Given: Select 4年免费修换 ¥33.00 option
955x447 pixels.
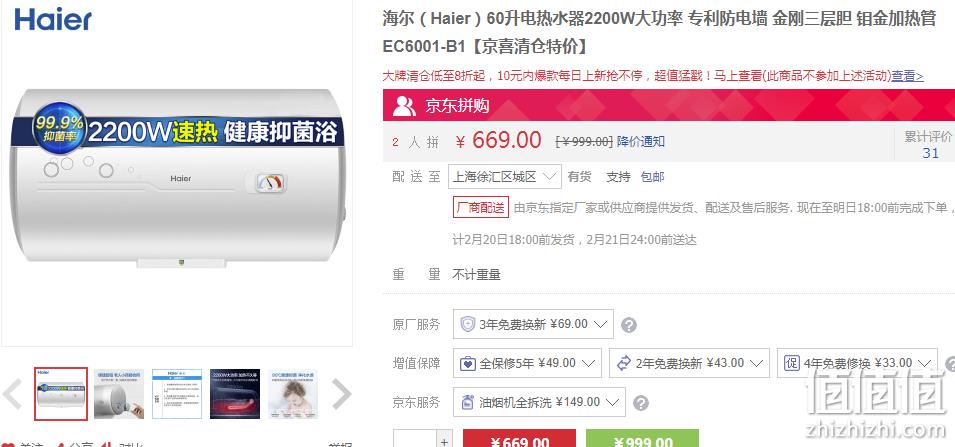Looking at the screenshot, I should pyautogui.click(x=857, y=363).
